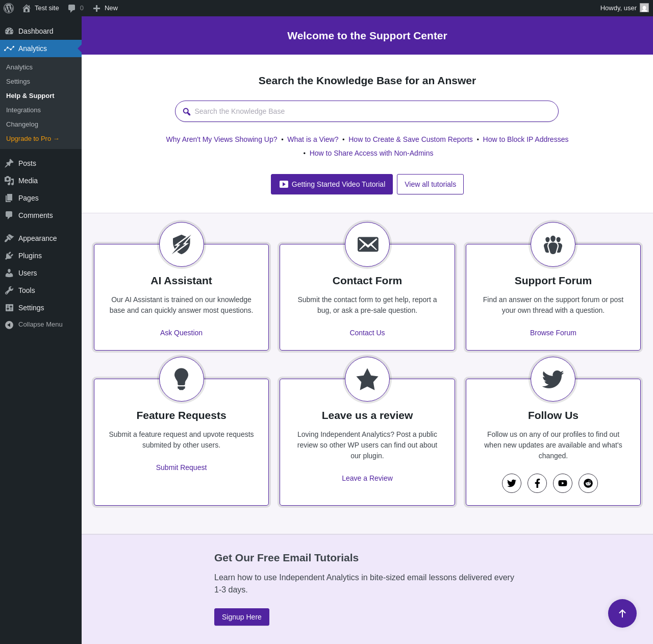Click the WordPress logo icon
653x644 pixels.
click(9, 8)
